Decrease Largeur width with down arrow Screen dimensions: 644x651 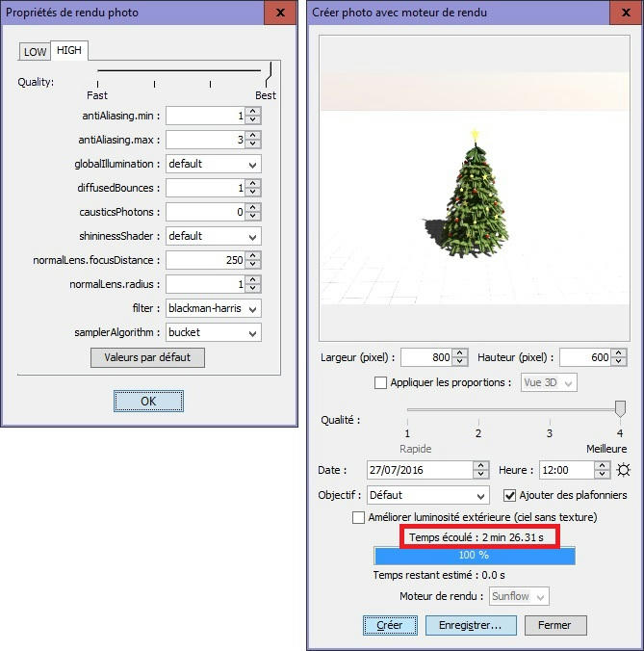pyautogui.click(x=459, y=362)
